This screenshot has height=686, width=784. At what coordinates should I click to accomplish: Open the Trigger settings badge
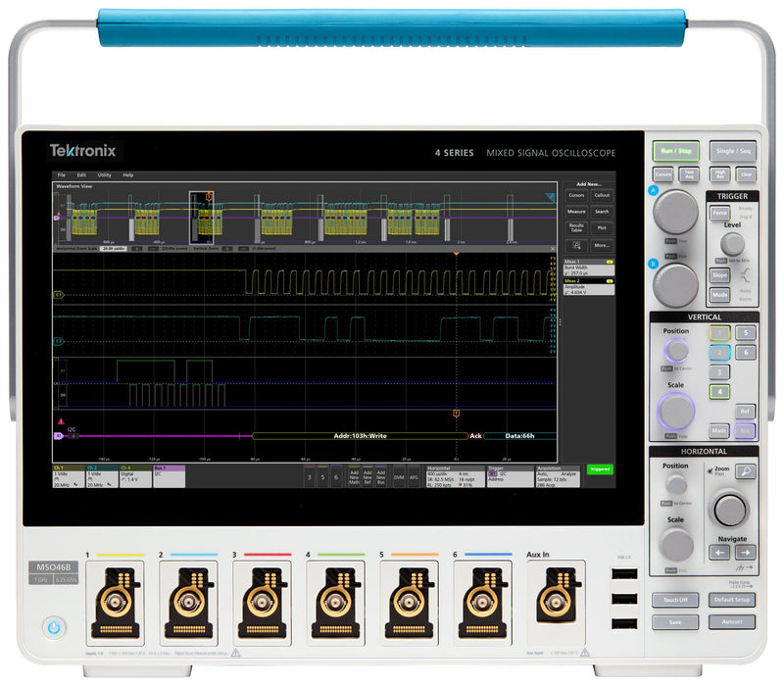[x=509, y=476]
